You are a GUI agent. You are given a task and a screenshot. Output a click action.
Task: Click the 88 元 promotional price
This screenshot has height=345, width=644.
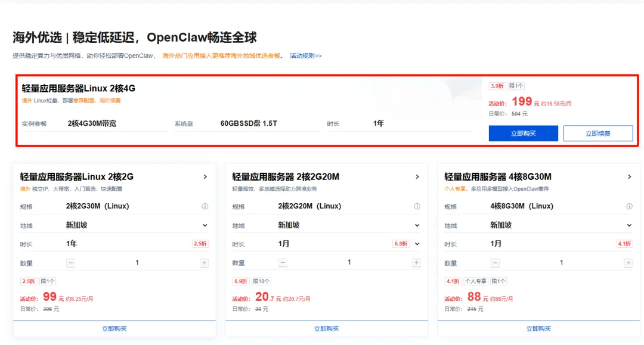(x=478, y=297)
